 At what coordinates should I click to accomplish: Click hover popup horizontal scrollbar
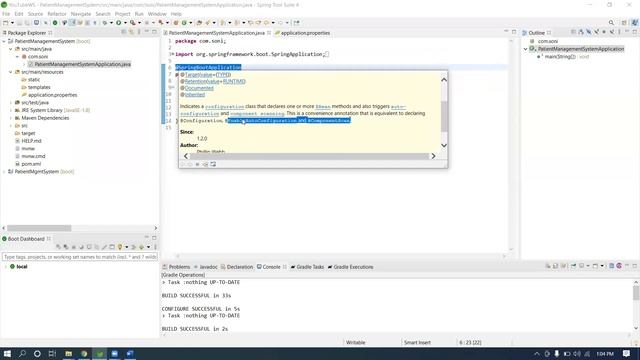(309, 156)
